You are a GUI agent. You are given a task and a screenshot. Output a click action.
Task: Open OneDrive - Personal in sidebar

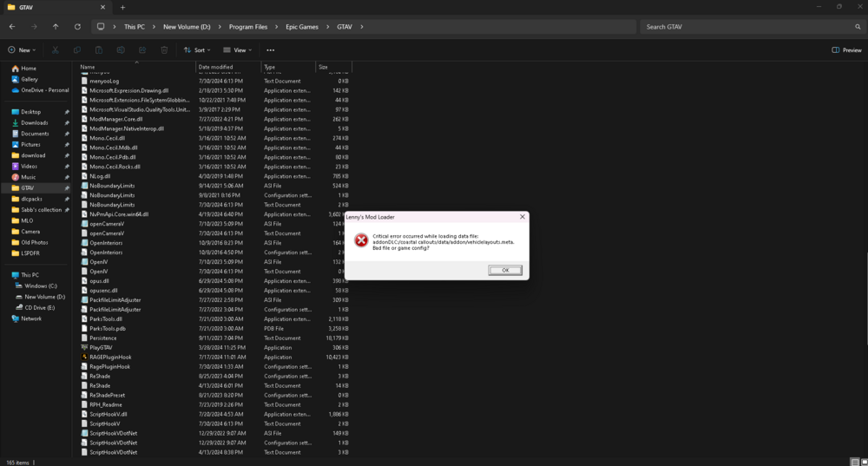pos(41,90)
